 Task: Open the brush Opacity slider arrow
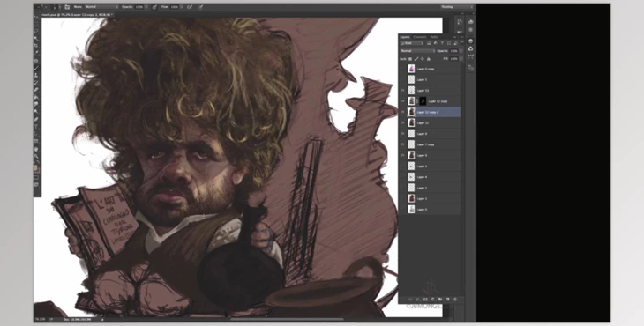click(x=146, y=7)
